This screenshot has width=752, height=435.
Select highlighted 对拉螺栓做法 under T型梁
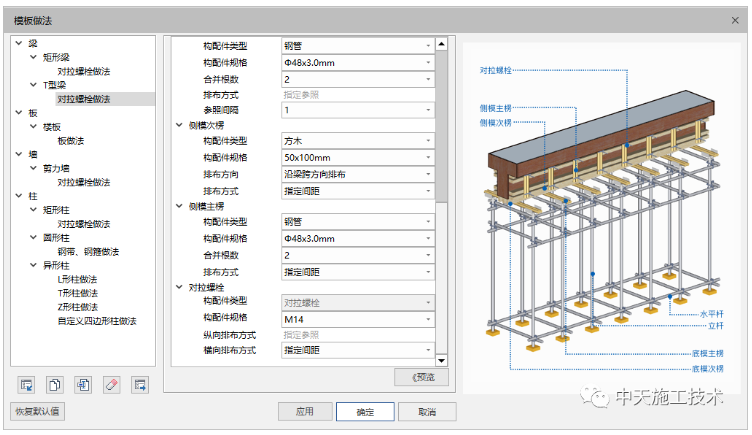(x=84, y=99)
